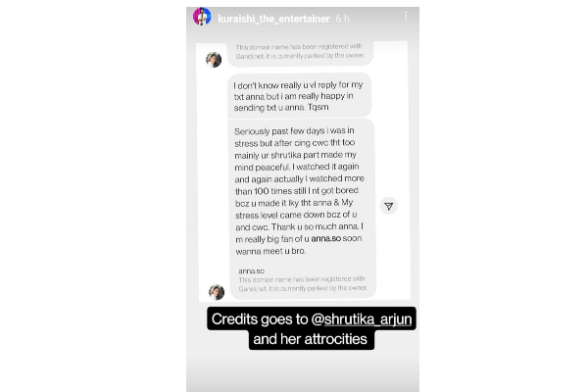
Task: Click the "and her attrocities" caption
Action: pyautogui.click(x=310, y=339)
